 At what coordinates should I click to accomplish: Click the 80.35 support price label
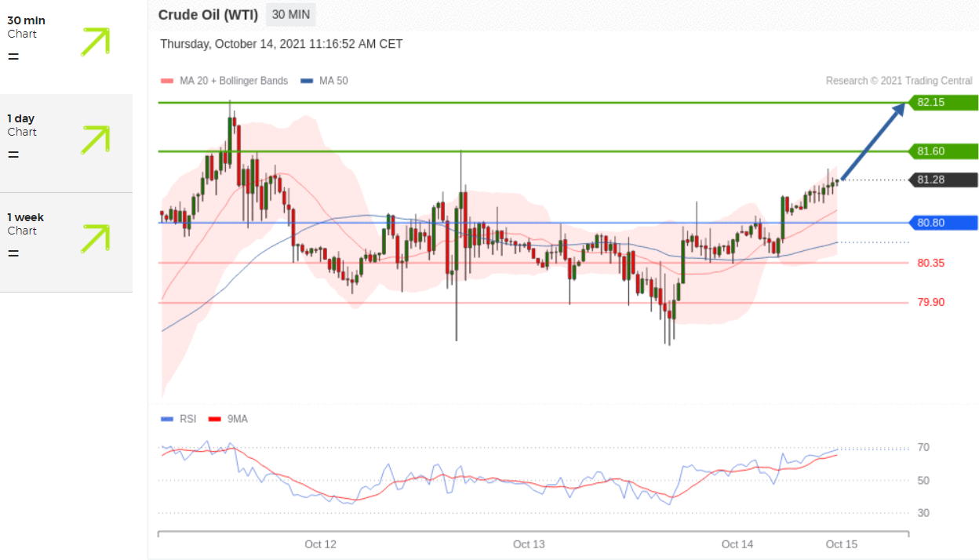click(x=930, y=263)
